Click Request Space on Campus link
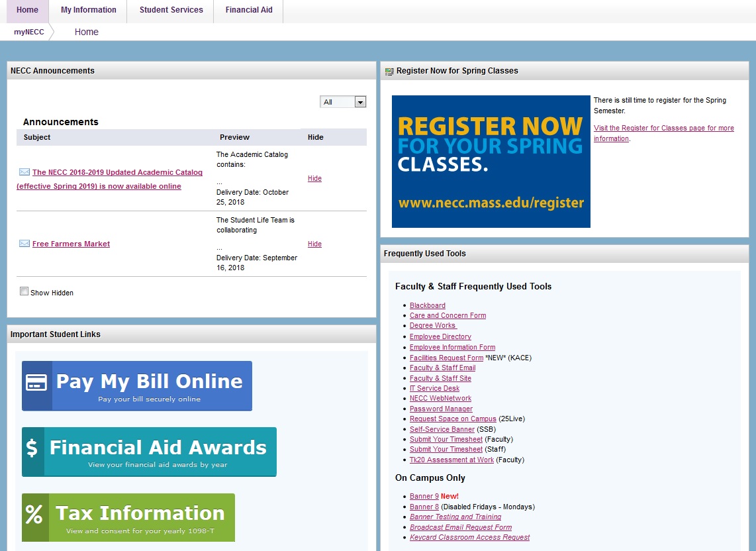The width and height of the screenshot is (756, 551). (x=453, y=419)
